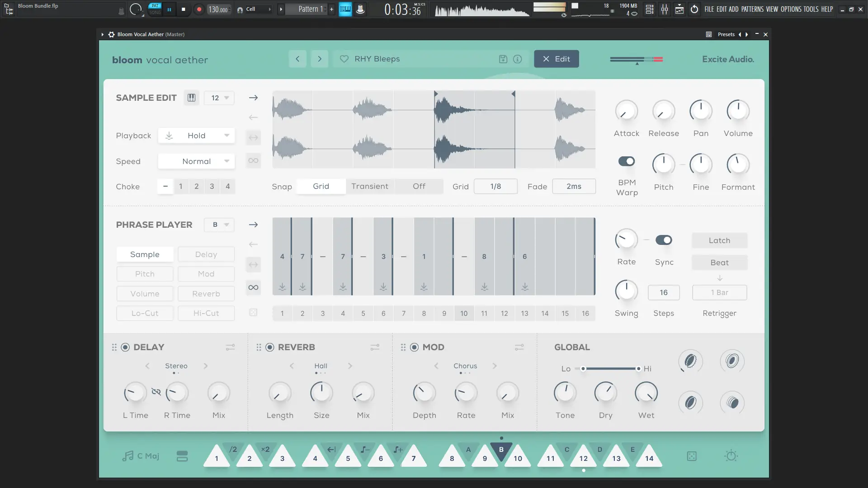Viewport: 868px width, 488px height.
Task: Open FL Studio mixer icon in top toolbar
Action: click(664, 9)
